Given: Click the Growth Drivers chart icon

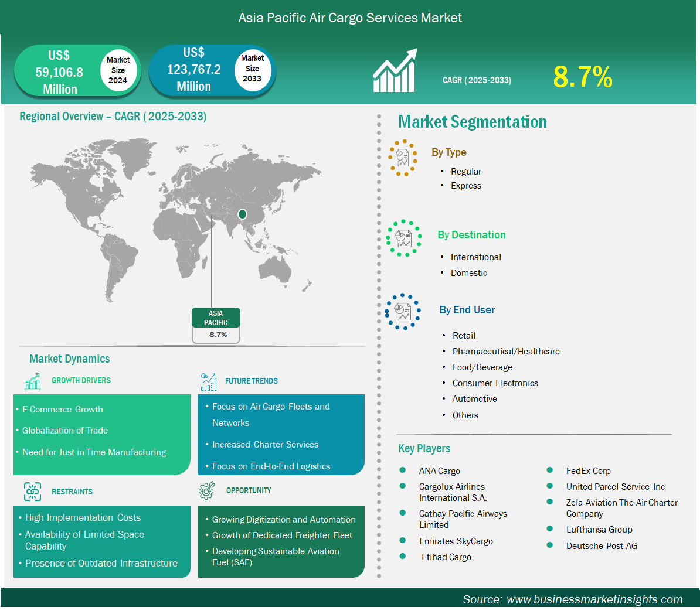Looking at the screenshot, I should click(33, 382).
